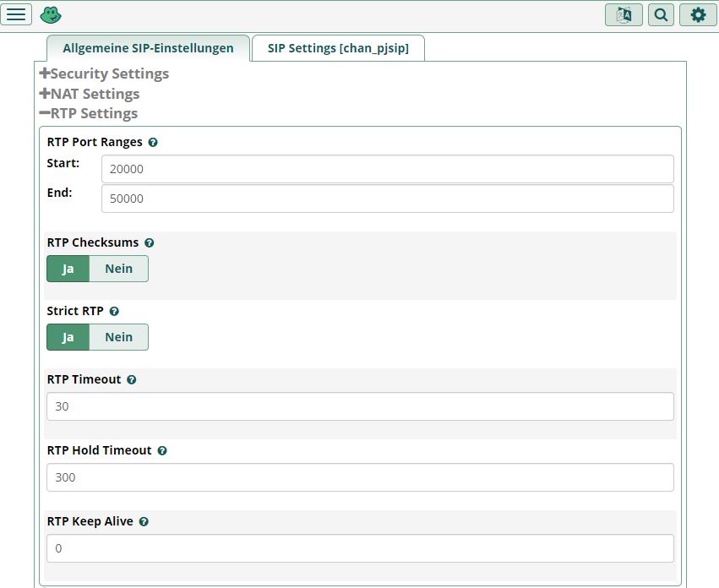Image resolution: width=719 pixels, height=588 pixels.
Task: Click the RTP port range Start field
Action: pos(387,169)
